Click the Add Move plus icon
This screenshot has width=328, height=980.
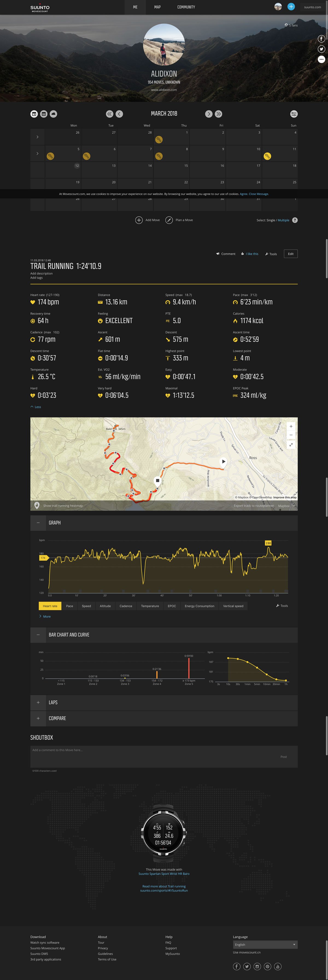pos(139,220)
